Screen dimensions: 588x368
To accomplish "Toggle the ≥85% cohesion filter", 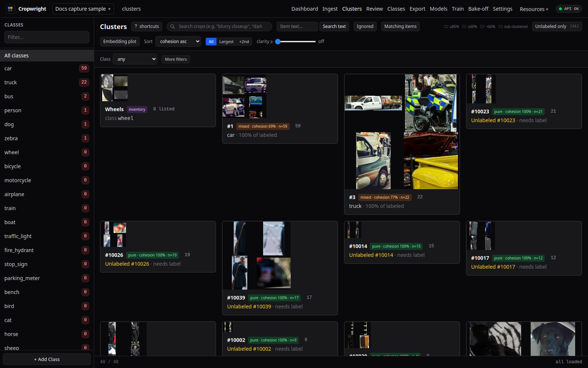I will tap(451, 26).
